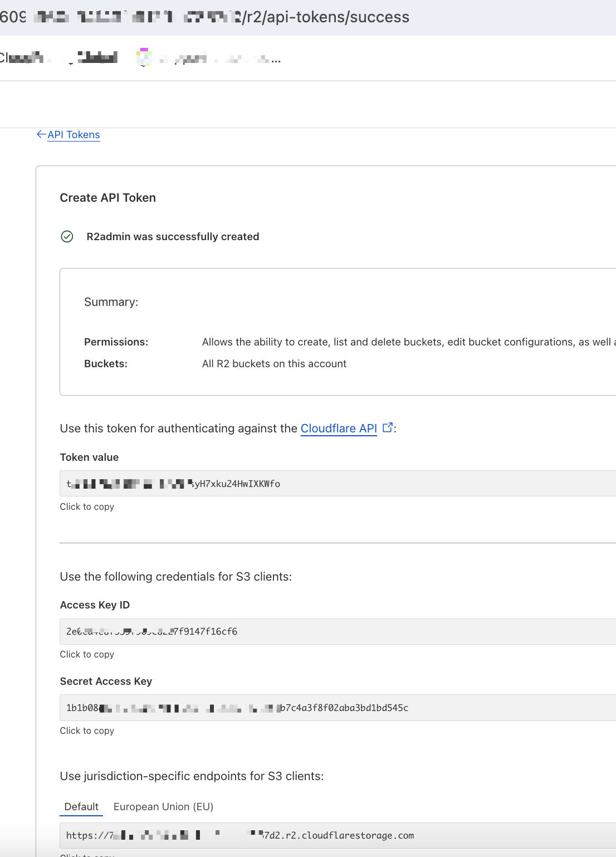Click the back arrow icon beside API Tokens
Viewport: 616px width, 857px height.
point(41,134)
